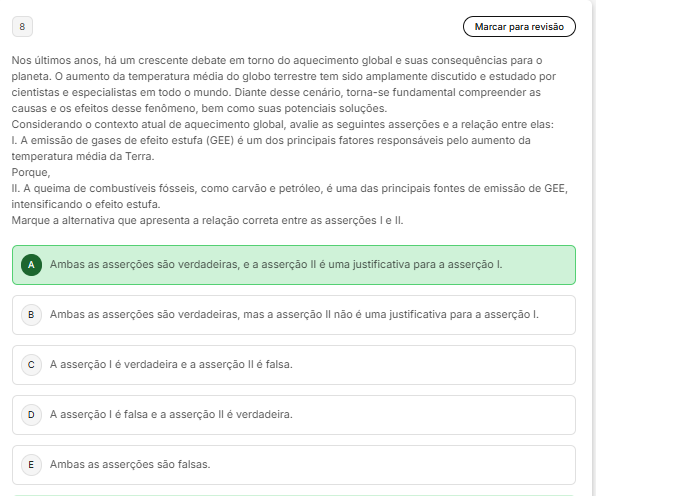Click the word "Porque," between the assertions
The image size is (695, 496).
click(28, 172)
